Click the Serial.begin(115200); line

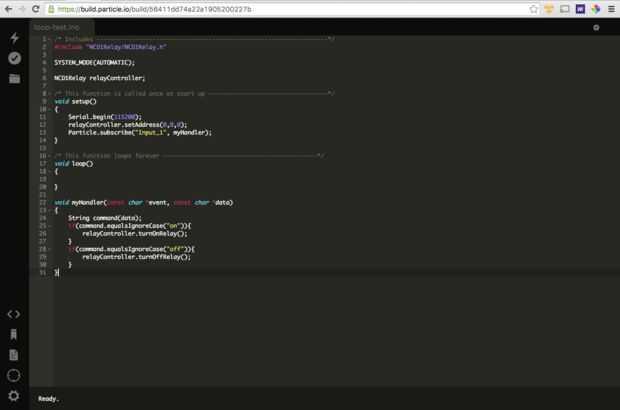[x=105, y=117]
